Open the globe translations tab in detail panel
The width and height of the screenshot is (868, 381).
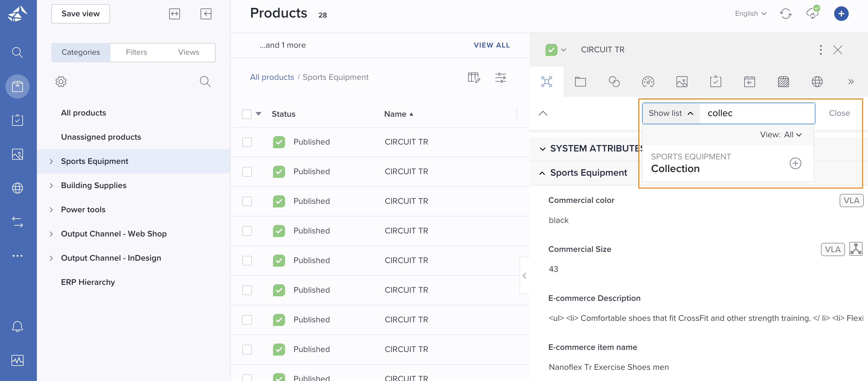tap(817, 82)
